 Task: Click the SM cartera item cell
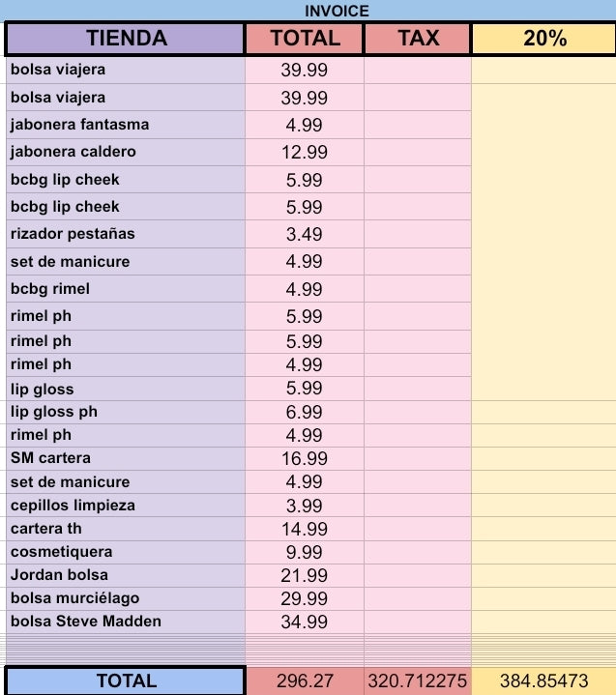coord(126,458)
